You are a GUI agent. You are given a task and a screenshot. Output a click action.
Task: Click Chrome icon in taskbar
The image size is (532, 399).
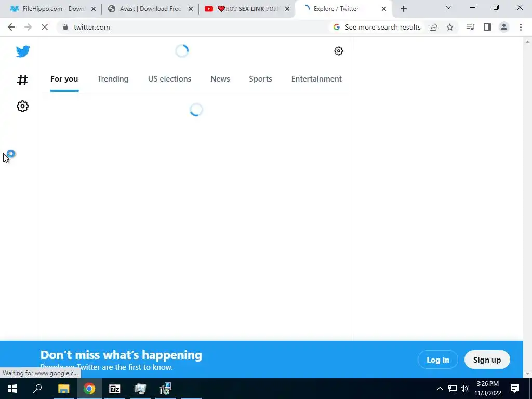89,389
